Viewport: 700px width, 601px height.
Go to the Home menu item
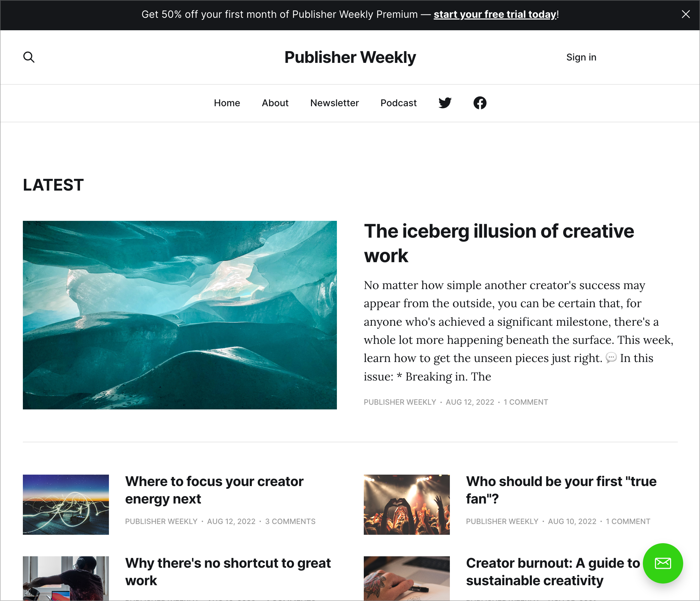pos(227,103)
